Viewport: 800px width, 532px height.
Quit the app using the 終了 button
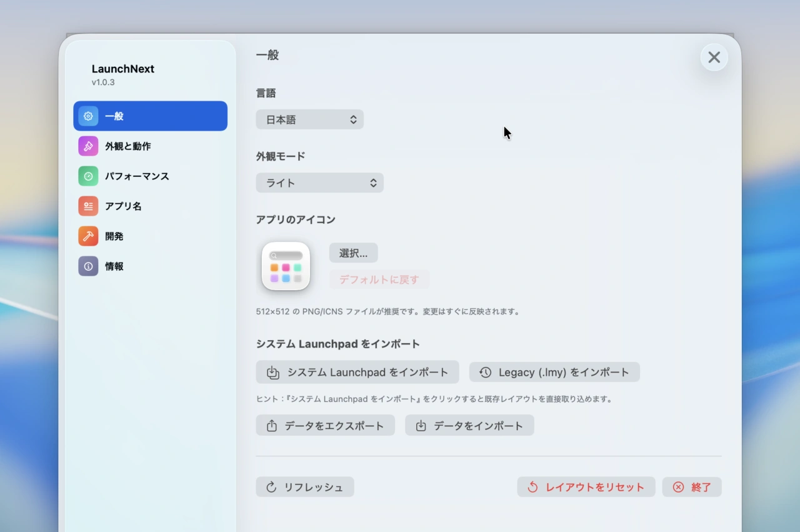692,487
